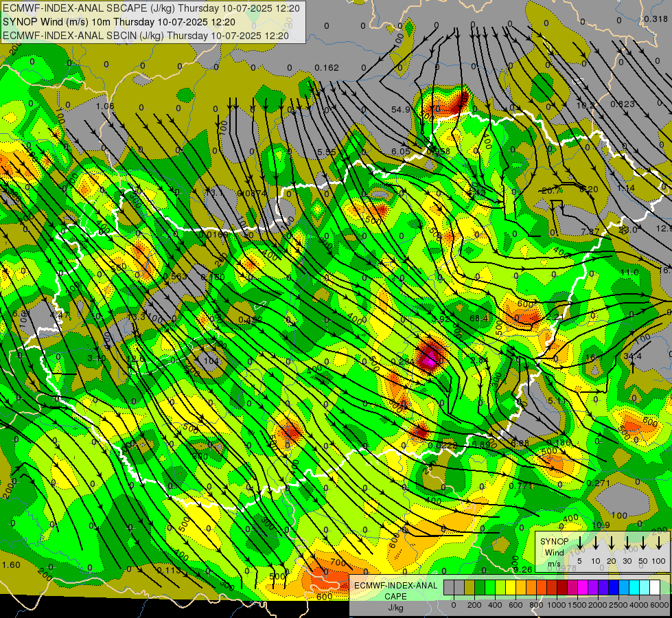Click the ECMWF-INDEX-ANAL legend label
672x618 pixels.
coord(395,586)
